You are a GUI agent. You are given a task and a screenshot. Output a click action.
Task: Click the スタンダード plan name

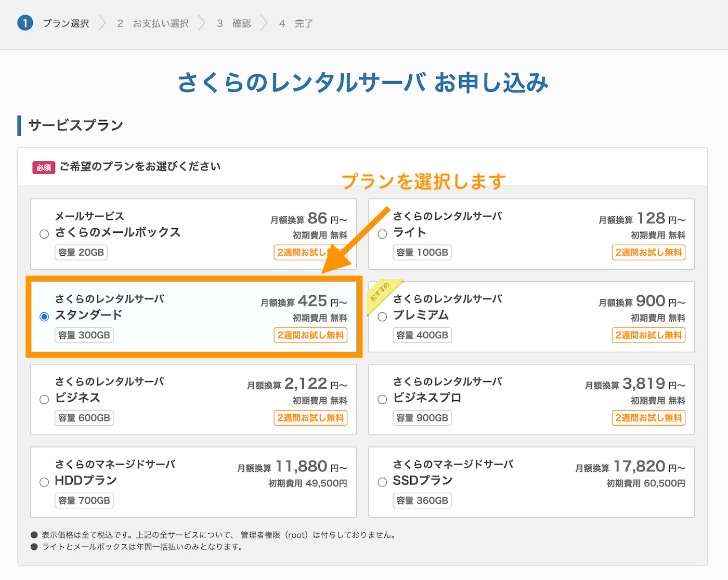[89, 315]
